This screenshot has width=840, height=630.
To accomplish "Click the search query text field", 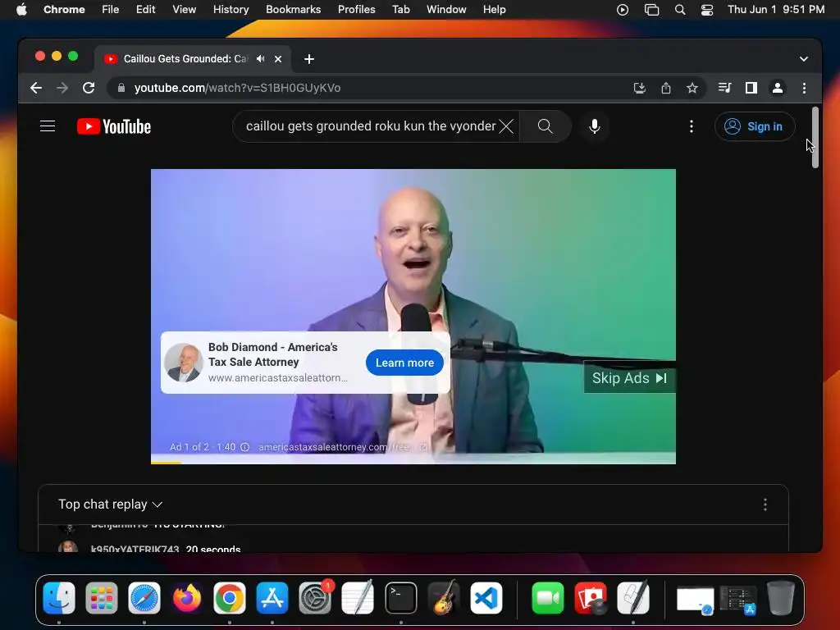I will [371, 126].
